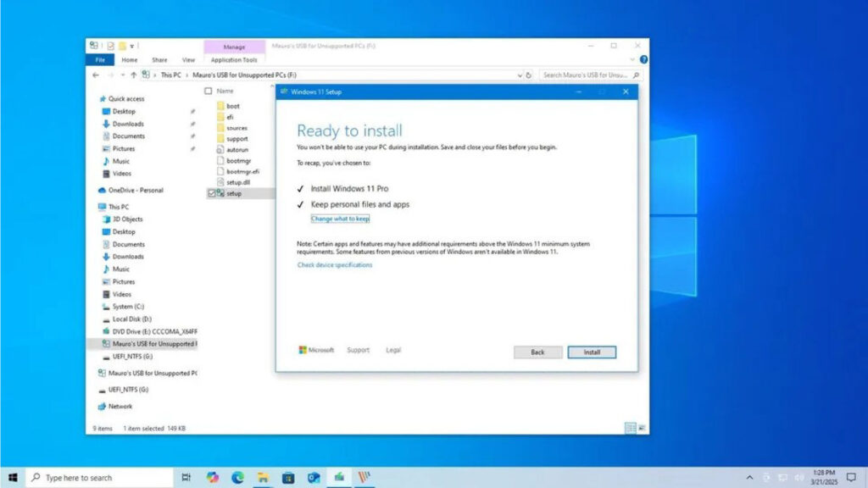
Task: Click the Install button in Windows 11 Setup
Action: click(x=592, y=352)
